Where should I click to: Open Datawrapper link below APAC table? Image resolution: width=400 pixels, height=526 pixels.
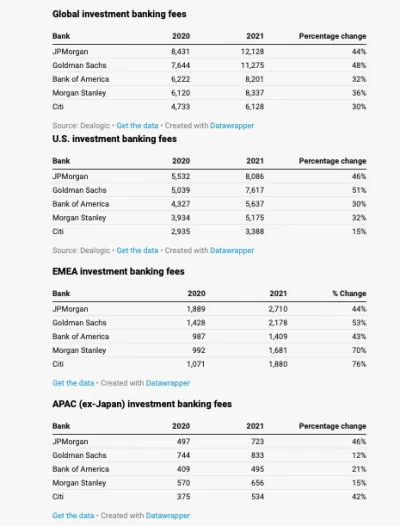click(x=168, y=515)
